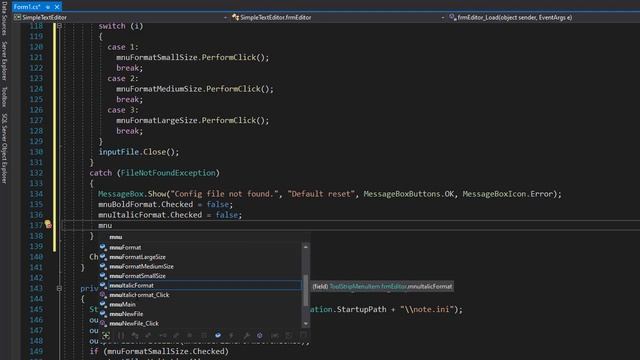Image resolution: width=640 pixels, height=360 pixels.
Task: Toggle the methods filter purple cube icon
Action: point(260,335)
